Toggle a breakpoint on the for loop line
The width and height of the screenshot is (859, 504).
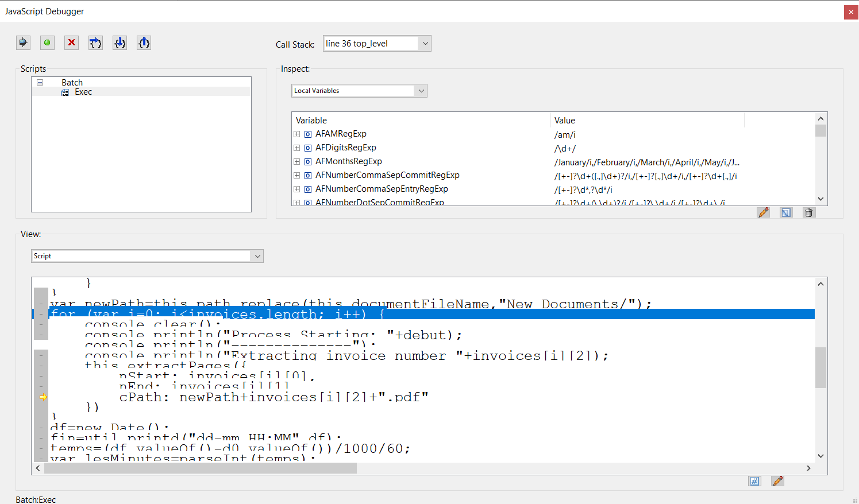[x=40, y=314]
